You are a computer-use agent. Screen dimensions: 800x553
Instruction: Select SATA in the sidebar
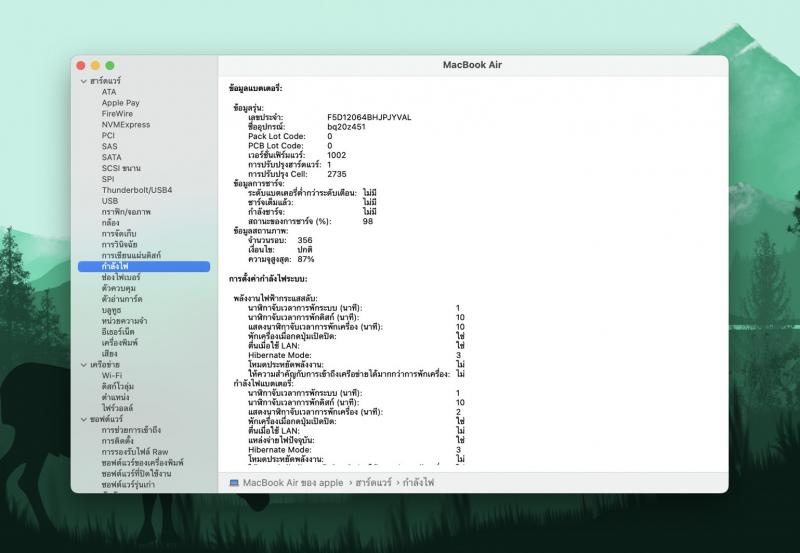click(111, 157)
